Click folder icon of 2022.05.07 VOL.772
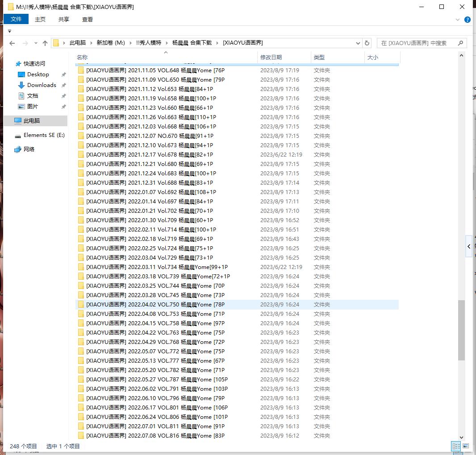This screenshot has width=476, height=455. [81, 352]
